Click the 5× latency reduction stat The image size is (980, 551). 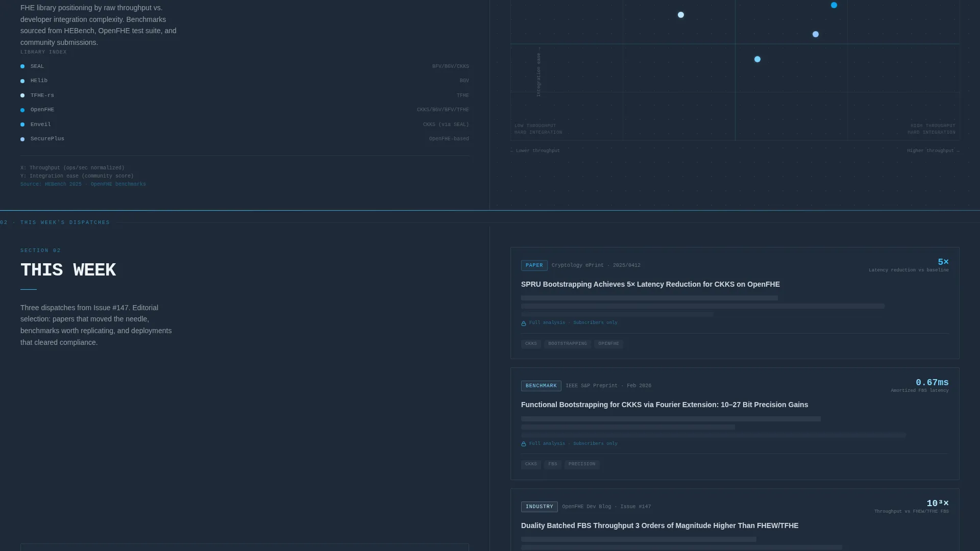tap(943, 262)
